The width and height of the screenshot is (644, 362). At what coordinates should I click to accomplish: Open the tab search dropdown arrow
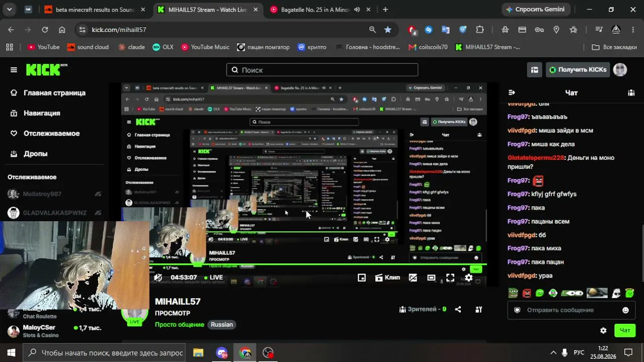[x=10, y=10]
